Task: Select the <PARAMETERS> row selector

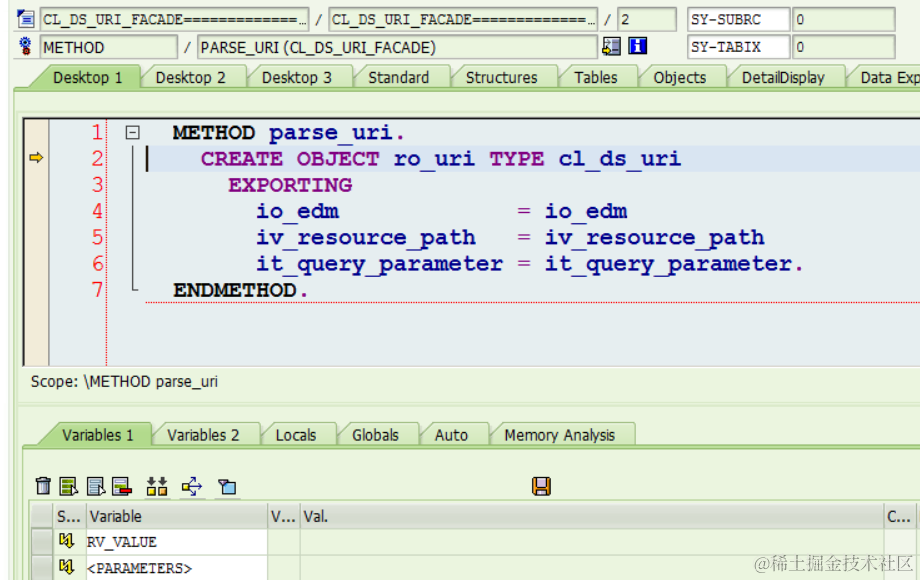Action: pyautogui.click(x=42, y=567)
